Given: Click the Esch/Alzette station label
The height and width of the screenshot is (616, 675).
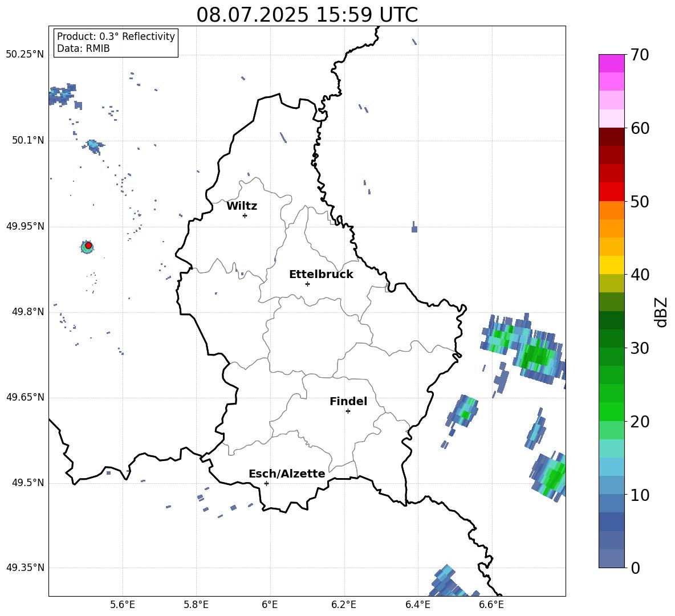Looking at the screenshot, I should tap(287, 474).
